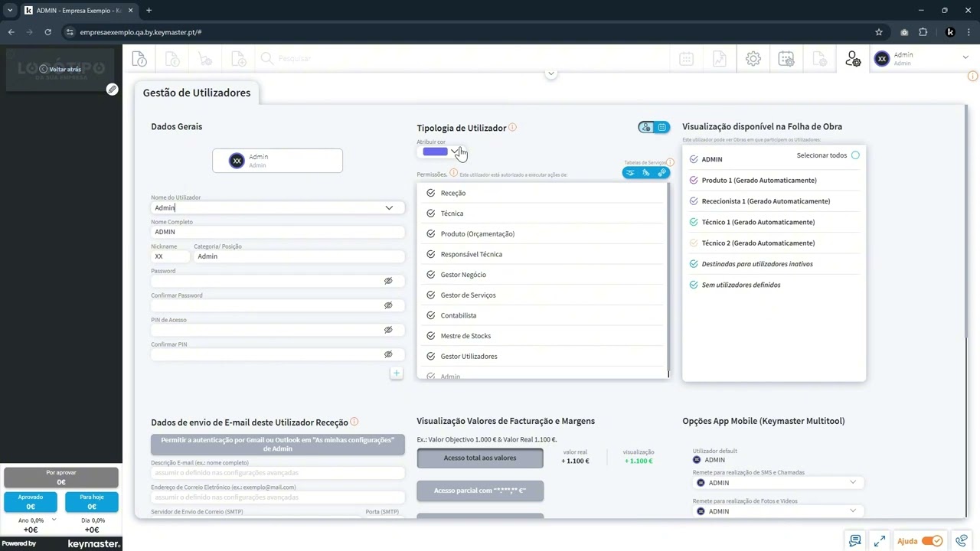980x551 pixels.
Task: Toggle the Ajuda help switch
Action: click(x=932, y=541)
